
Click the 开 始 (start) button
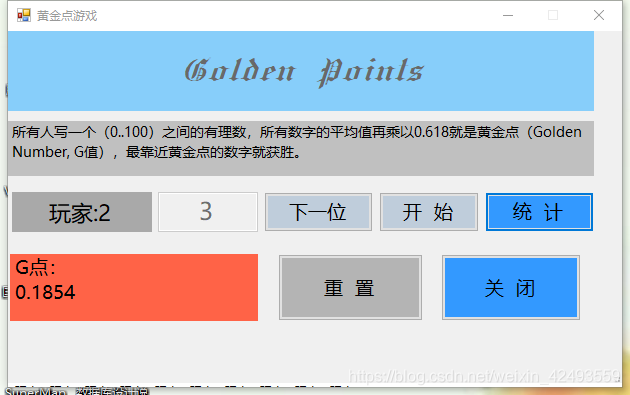429,212
